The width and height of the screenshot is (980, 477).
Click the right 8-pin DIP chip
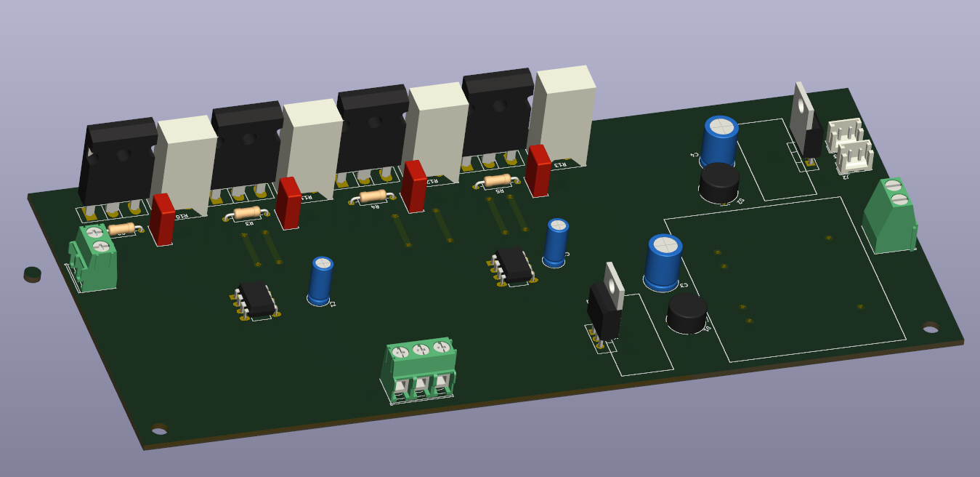pos(514,265)
